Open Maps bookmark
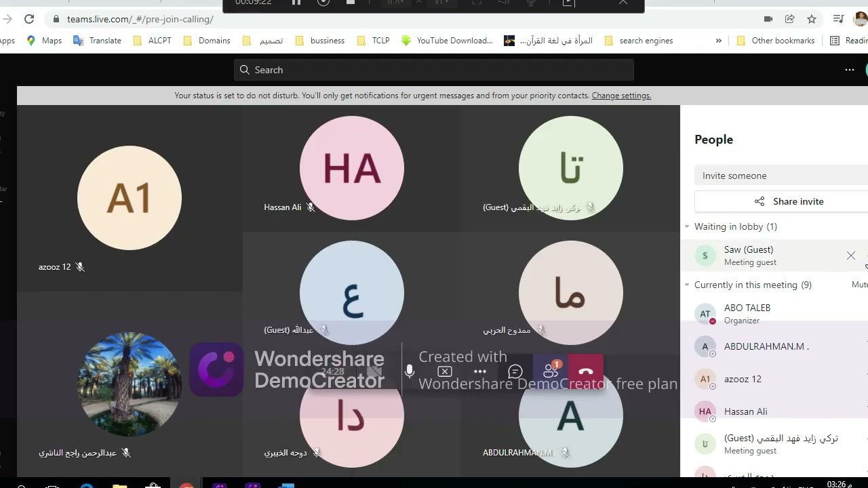Screen dimensions: 868x488 coord(44,41)
